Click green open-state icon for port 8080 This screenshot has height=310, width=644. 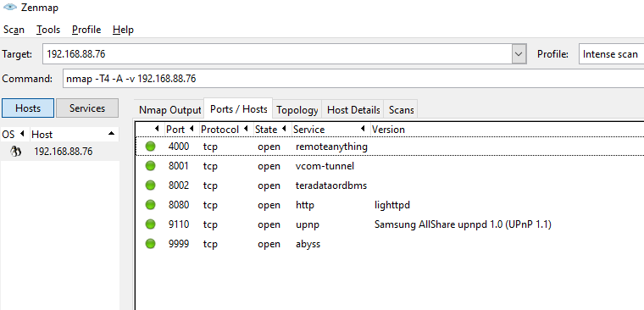(x=151, y=204)
